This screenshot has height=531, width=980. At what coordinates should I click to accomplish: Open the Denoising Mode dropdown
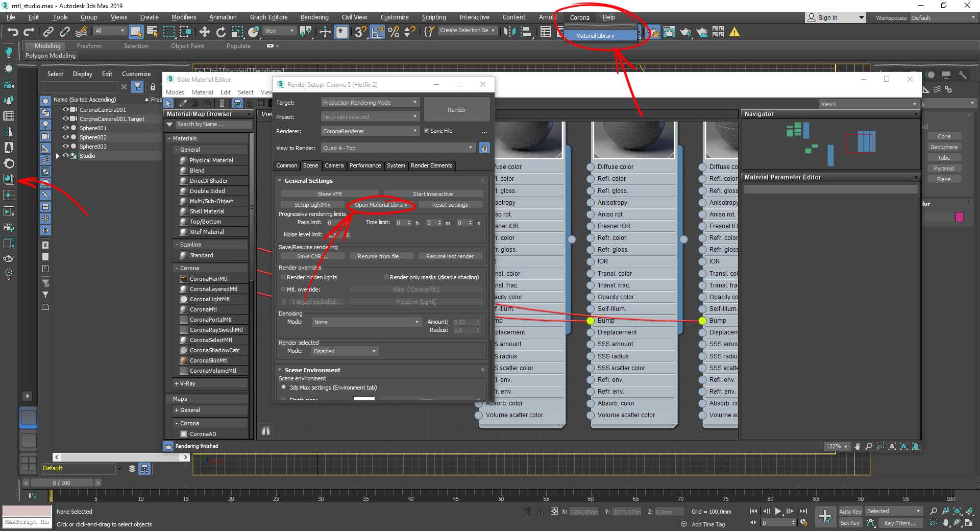[x=366, y=322]
